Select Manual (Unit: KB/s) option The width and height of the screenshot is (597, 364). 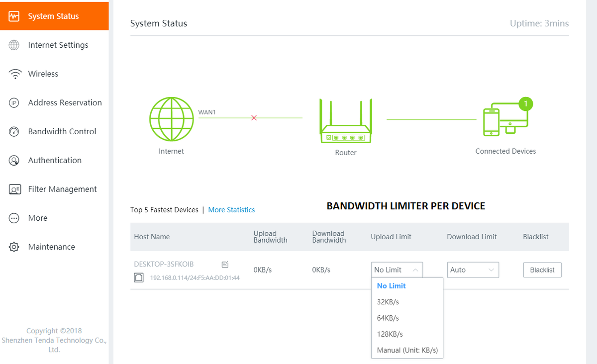coord(407,350)
